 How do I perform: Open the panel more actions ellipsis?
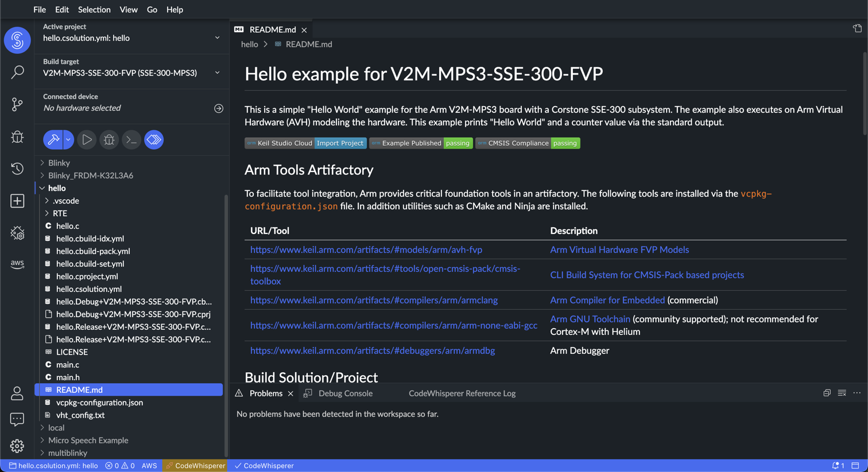857,393
